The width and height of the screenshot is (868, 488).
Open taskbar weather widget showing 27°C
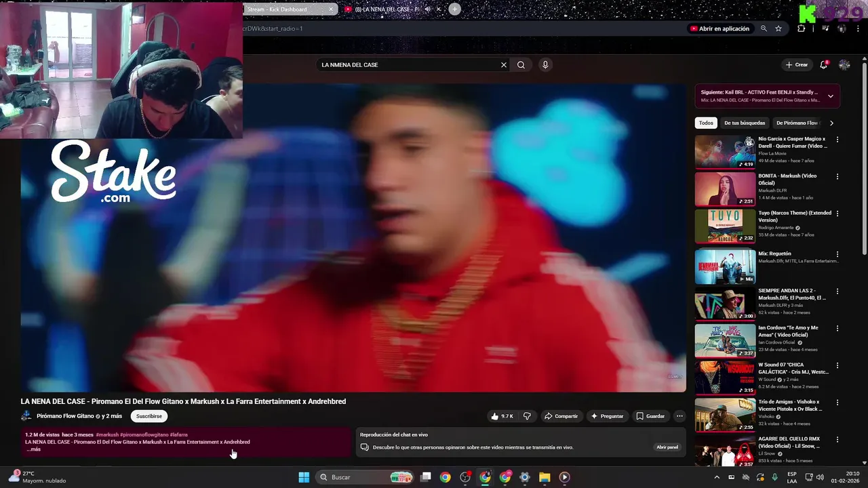(38, 477)
